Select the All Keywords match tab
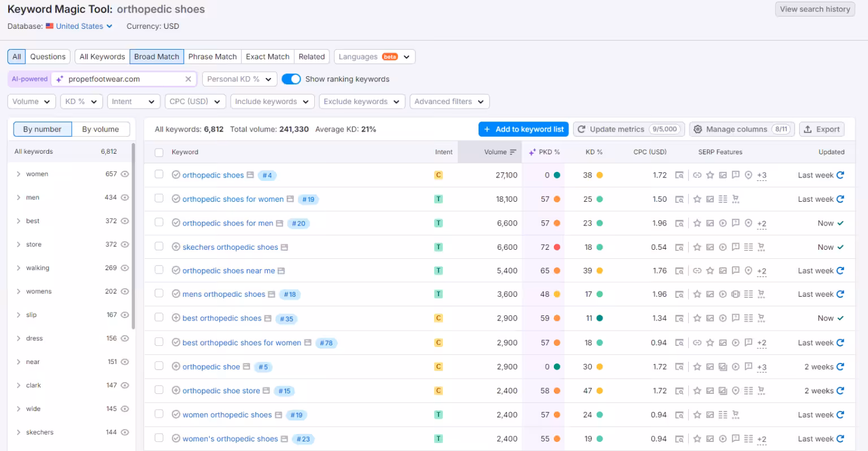The height and width of the screenshot is (451, 868). pos(102,57)
